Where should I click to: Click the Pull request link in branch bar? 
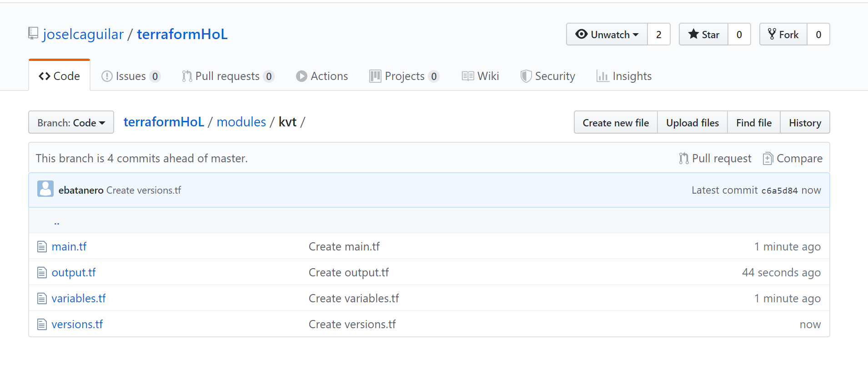coord(715,158)
